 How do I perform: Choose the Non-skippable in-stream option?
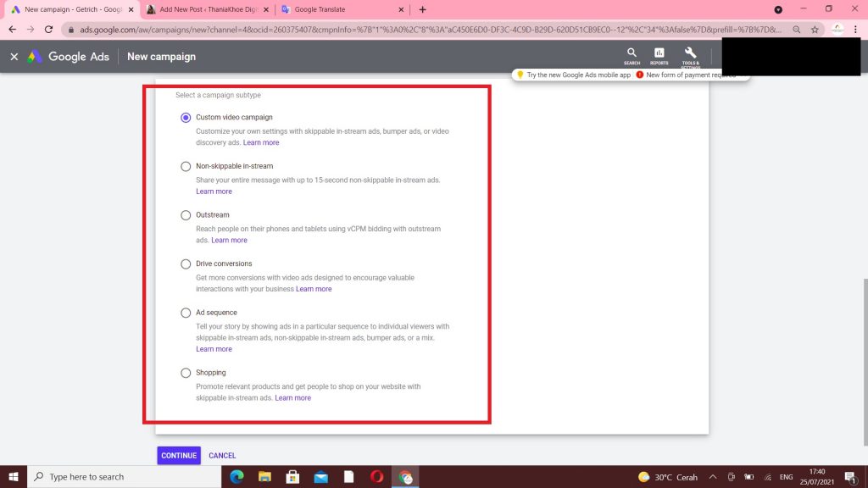point(186,167)
